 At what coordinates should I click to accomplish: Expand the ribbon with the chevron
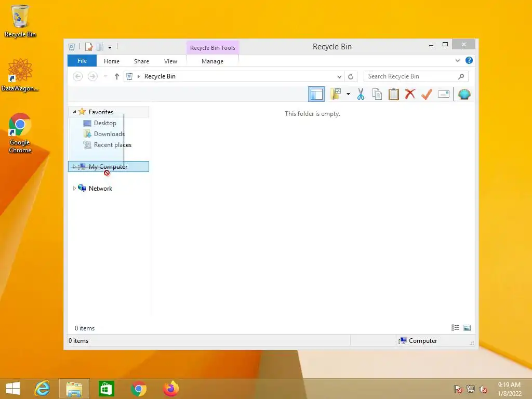coord(457,60)
